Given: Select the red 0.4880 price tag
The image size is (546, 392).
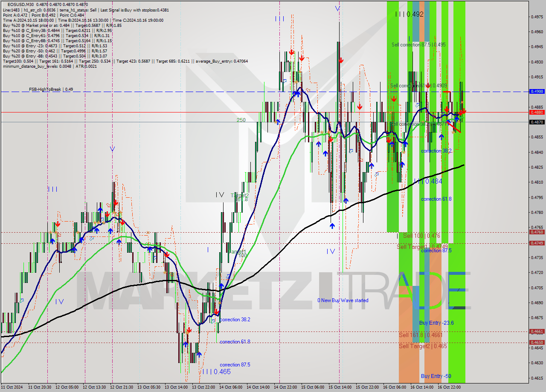Looking at the screenshot, I should (x=536, y=112).
